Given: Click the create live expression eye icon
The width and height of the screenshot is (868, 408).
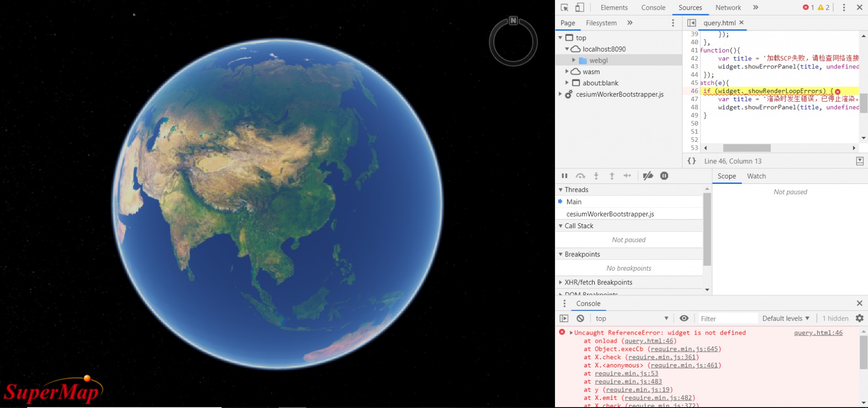Looking at the screenshot, I should tap(684, 319).
